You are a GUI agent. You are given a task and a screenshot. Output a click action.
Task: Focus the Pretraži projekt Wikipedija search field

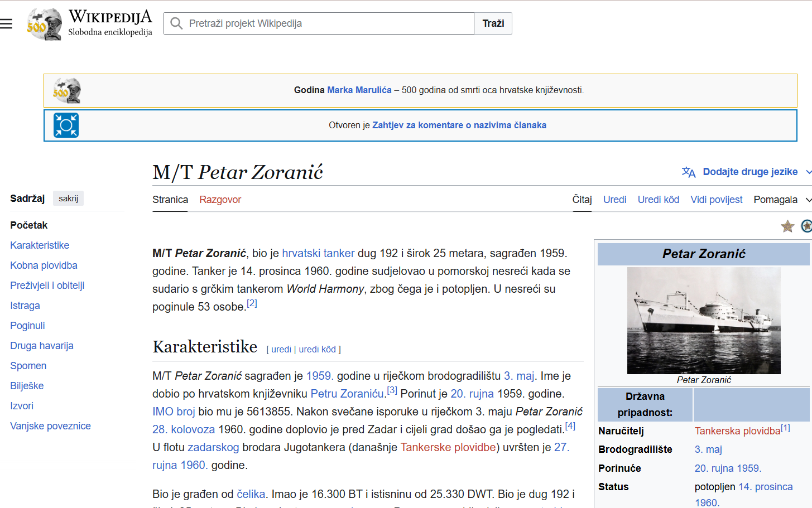click(x=329, y=23)
